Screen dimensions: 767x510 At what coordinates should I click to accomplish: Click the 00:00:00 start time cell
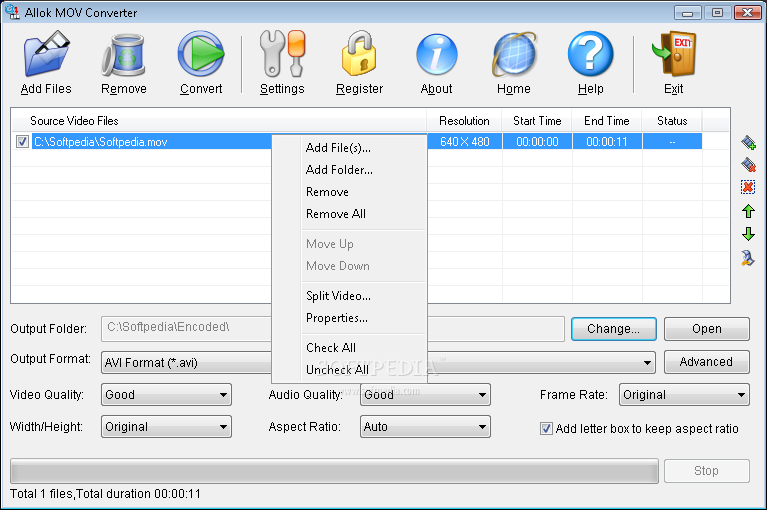click(537, 142)
